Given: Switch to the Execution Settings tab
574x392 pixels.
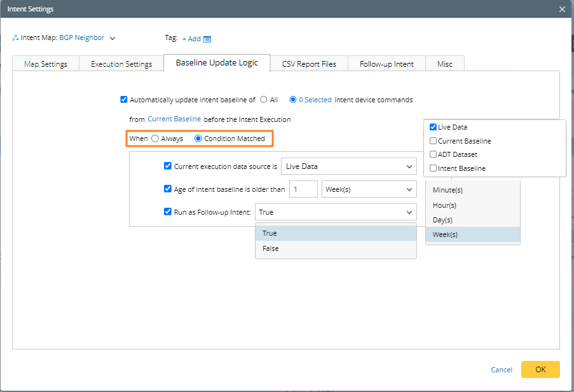Looking at the screenshot, I should pos(121,64).
